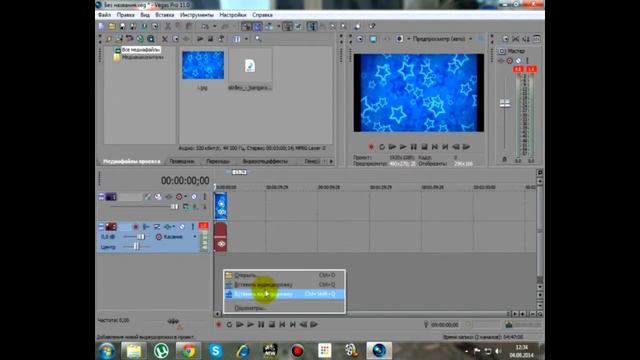The height and width of the screenshot is (360, 640).
Task: Minimize the video track header
Action: pos(101,197)
